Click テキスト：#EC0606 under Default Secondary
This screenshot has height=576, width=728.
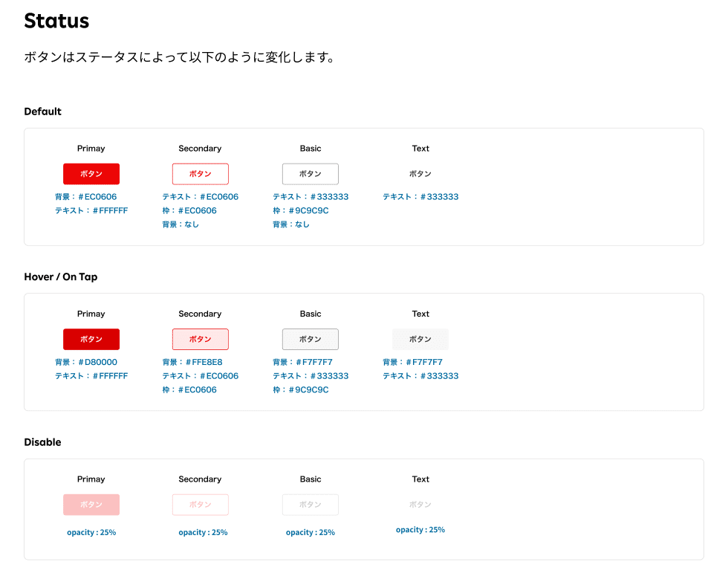[201, 197]
